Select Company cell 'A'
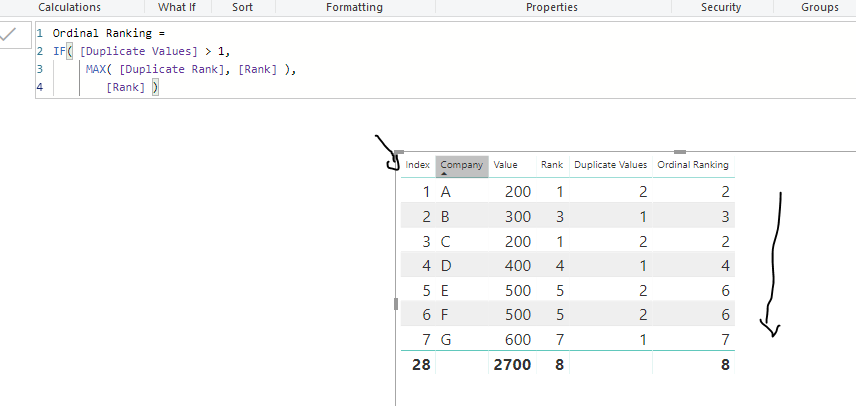The height and width of the screenshot is (406, 856). 445,192
